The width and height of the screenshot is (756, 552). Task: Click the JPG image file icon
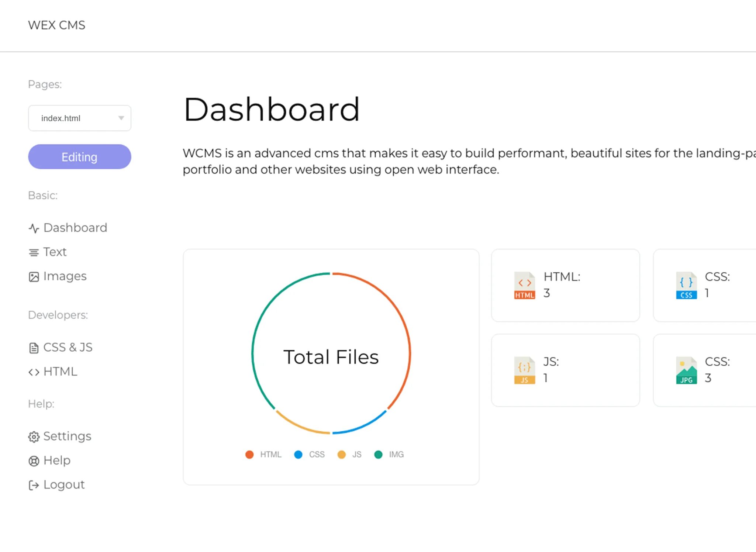point(686,370)
